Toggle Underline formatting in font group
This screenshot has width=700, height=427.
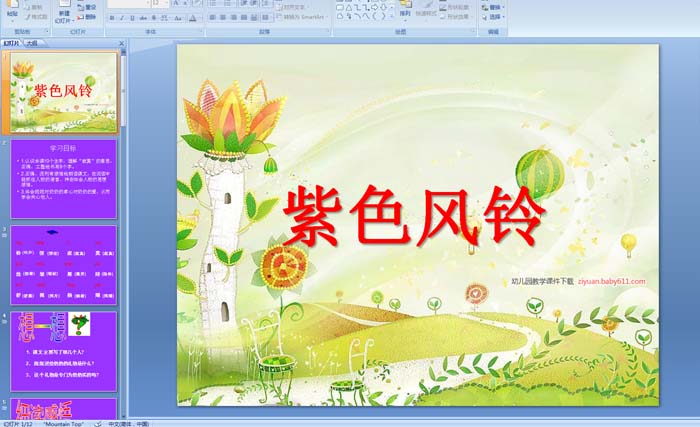tap(132, 18)
